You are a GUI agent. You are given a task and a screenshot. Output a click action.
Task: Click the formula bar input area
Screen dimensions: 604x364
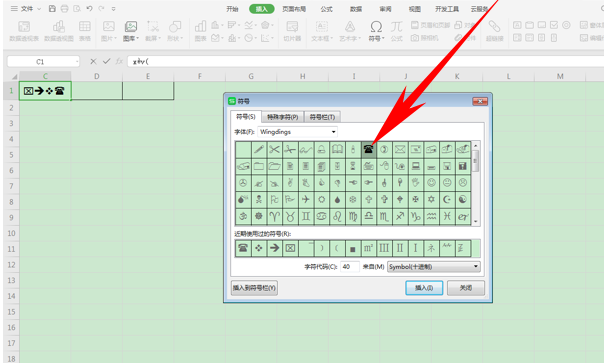click(366, 62)
